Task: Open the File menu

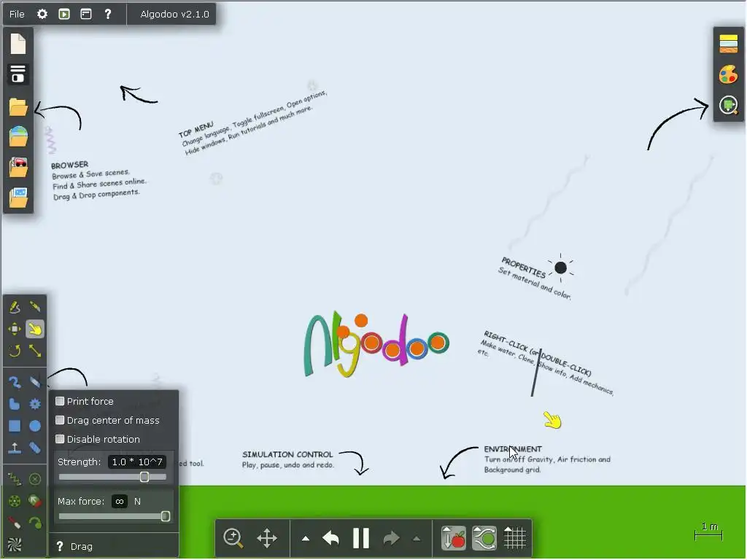Action: 17,15
